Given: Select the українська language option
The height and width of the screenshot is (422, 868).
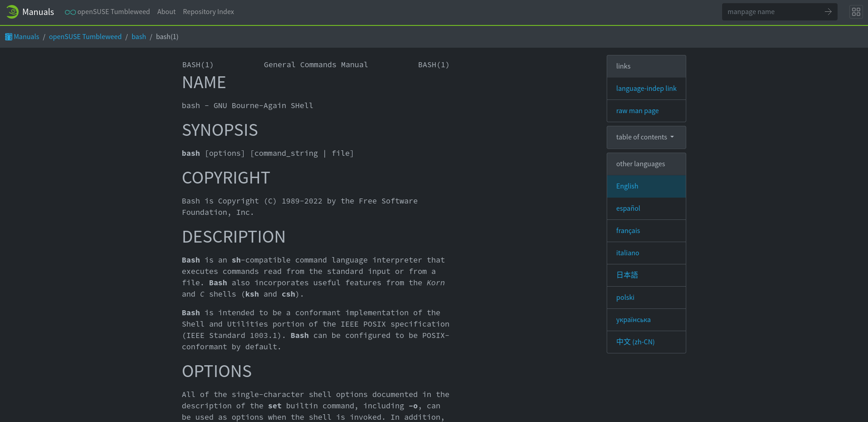Looking at the screenshot, I should pyautogui.click(x=634, y=319).
